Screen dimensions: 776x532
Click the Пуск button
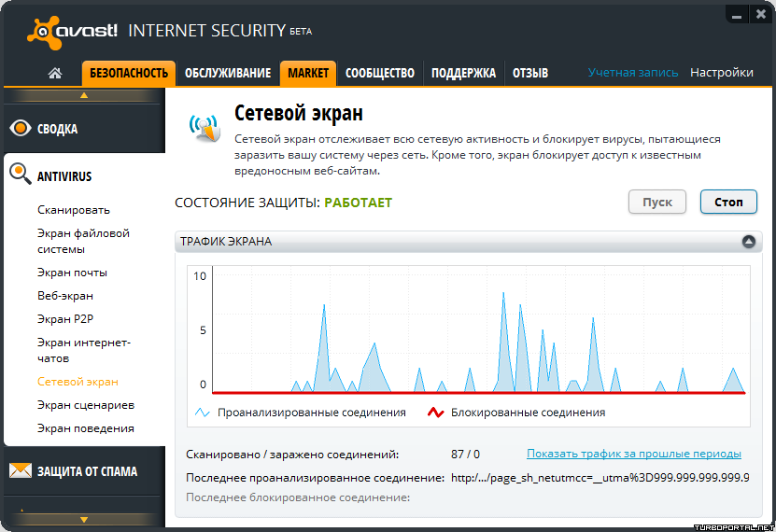657,202
